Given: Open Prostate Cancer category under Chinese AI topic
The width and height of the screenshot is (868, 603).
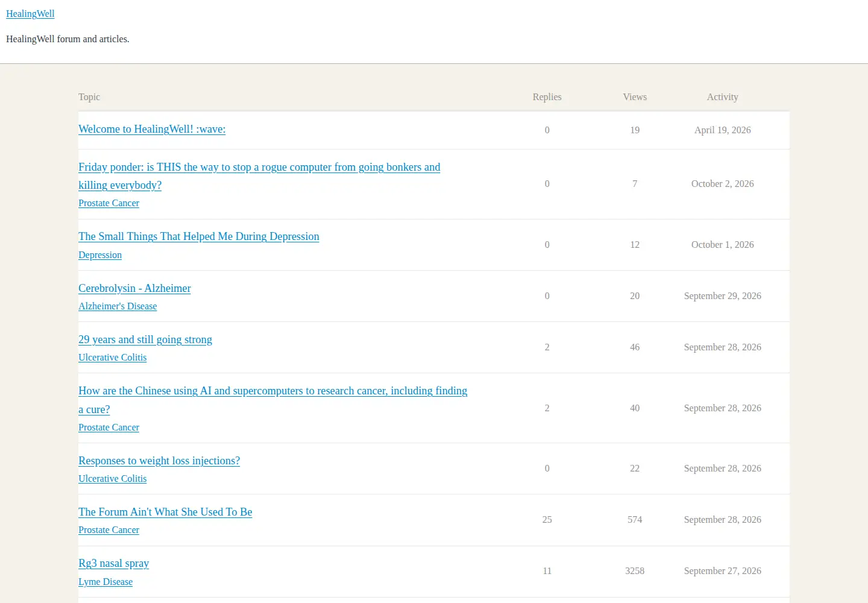Looking at the screenshot, I should 108,428.
